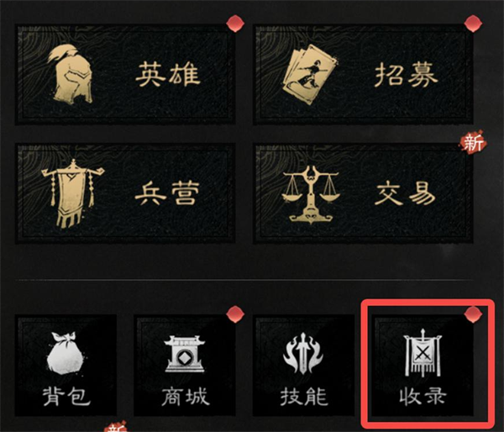Select the 交易 trade label
The image size is (504, 432).
pos(405,194)
